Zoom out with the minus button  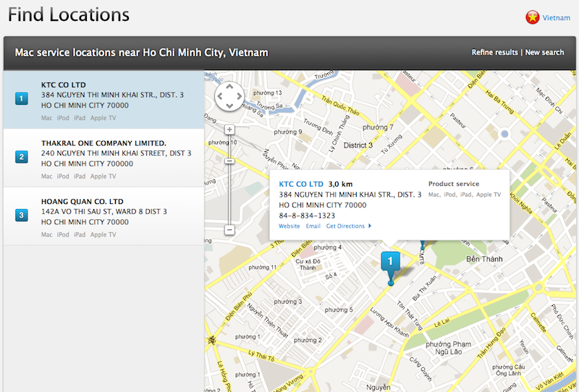(229, 230)
